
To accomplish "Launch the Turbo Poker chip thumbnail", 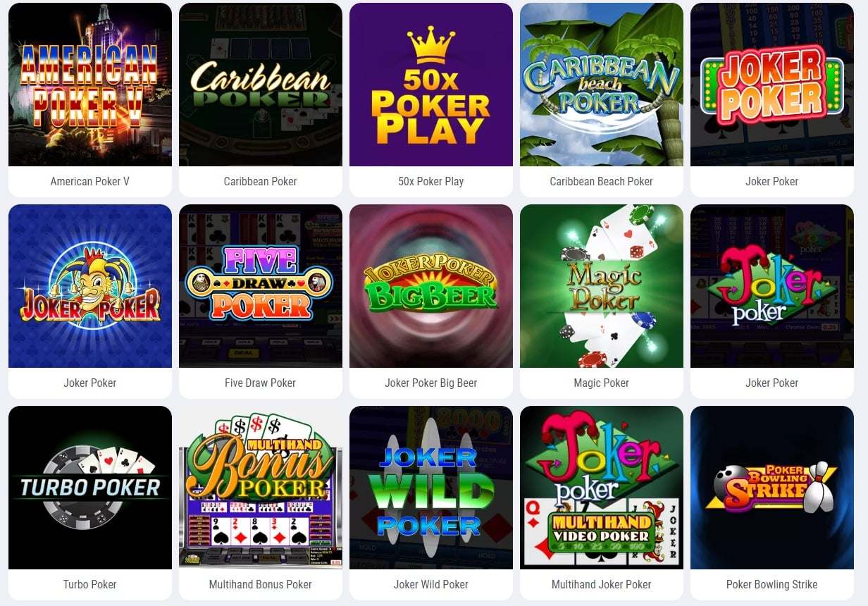I will coord(90,488).
